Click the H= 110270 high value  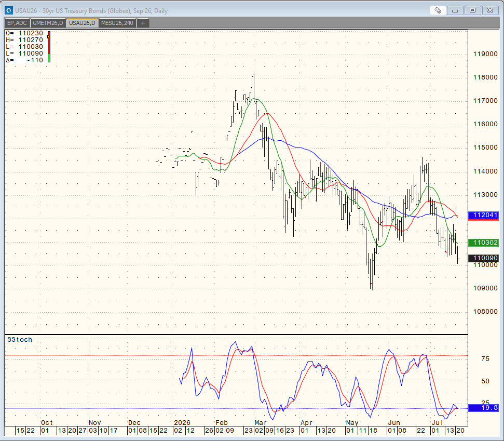pyautogui.click(x=24, y=40)
